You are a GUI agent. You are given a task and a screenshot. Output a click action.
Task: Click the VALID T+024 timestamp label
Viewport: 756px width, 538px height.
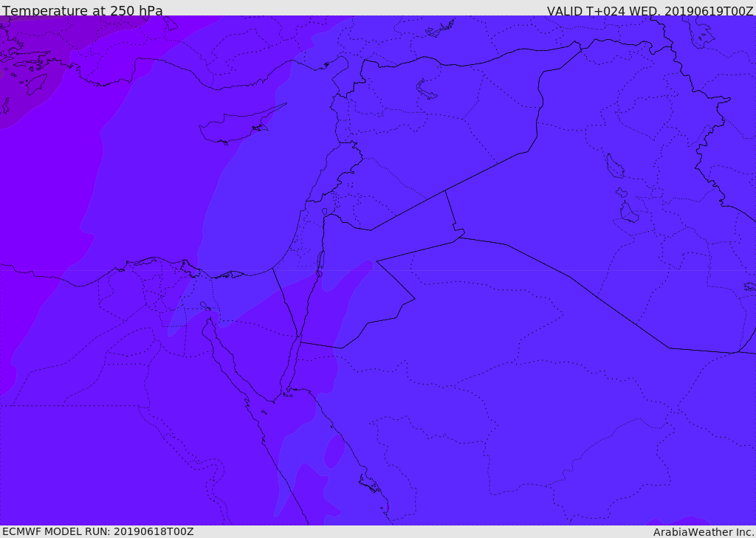point(650,10)
